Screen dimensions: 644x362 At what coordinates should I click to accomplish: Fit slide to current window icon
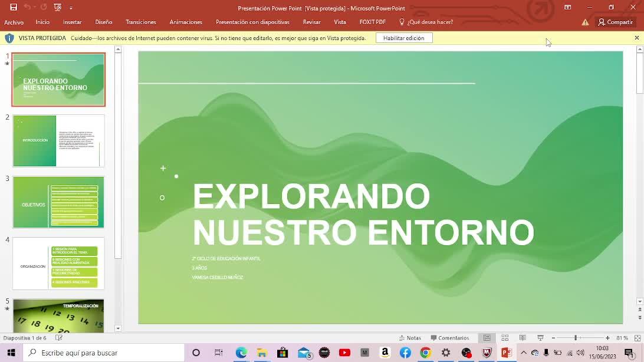click(x=638, y=338)
